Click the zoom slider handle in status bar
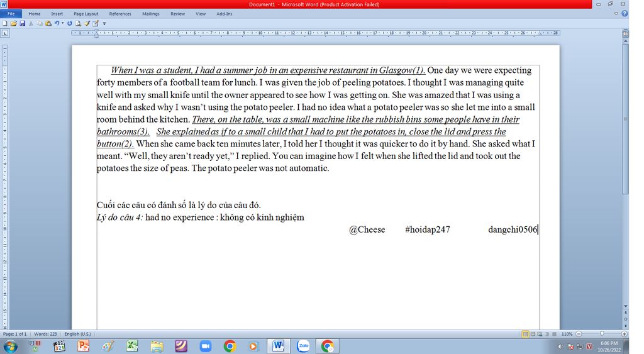The width and height of the screenshot is (644, 354). click(x=602, y=334)
